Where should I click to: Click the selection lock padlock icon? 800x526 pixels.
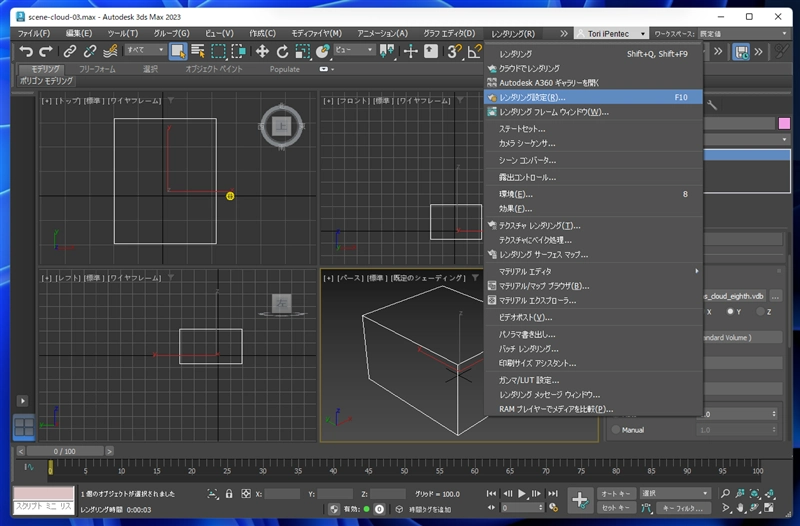[229, 494]
